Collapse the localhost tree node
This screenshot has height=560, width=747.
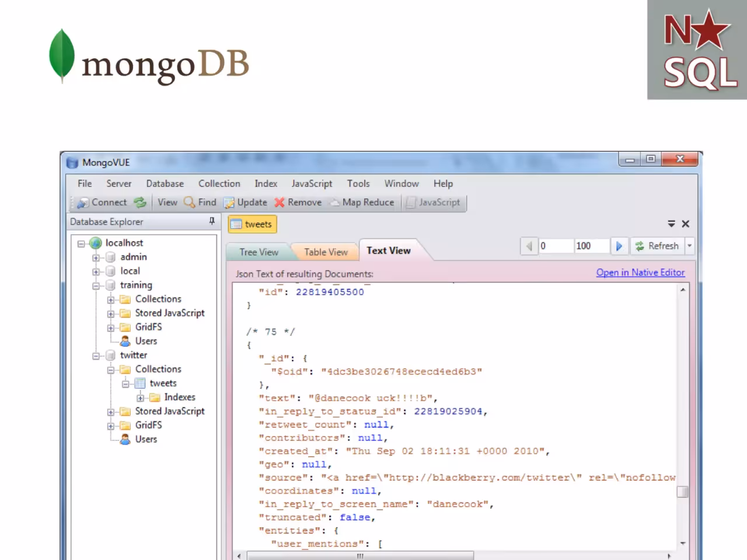(x=81, y=244)
